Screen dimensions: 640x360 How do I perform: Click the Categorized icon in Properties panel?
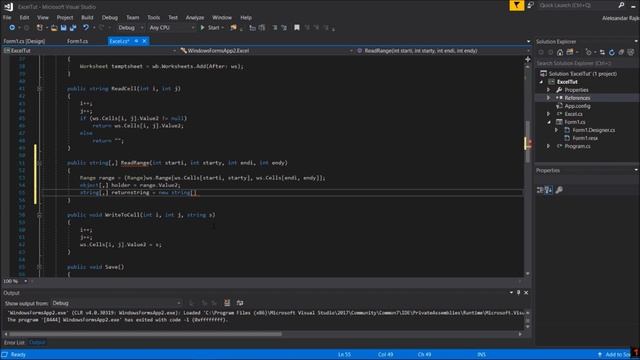pos(540,190)
